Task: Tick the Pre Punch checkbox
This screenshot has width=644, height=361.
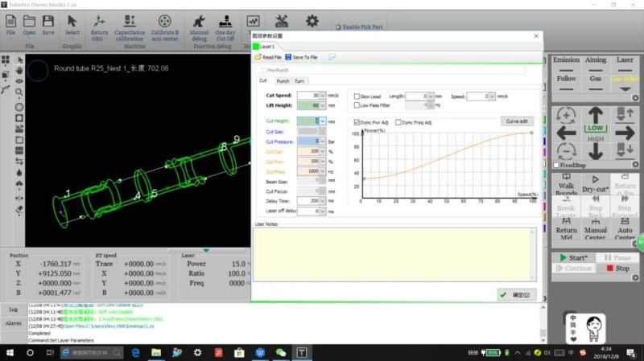Action: 263,70
